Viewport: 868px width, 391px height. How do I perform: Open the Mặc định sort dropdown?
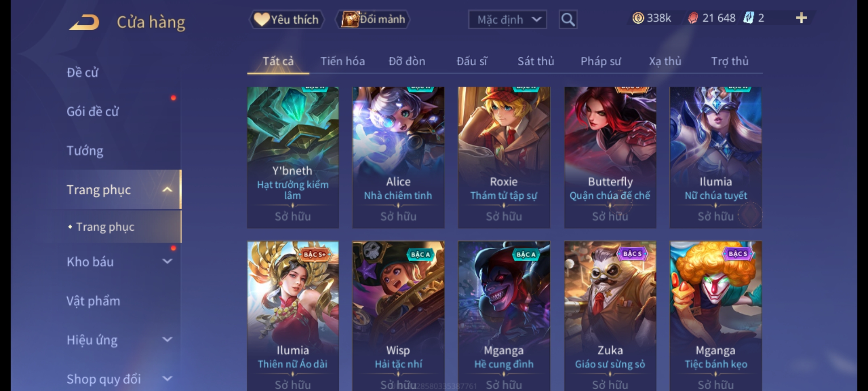tap(507, 20)
